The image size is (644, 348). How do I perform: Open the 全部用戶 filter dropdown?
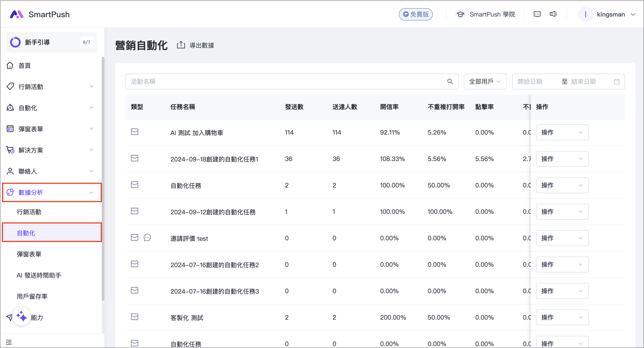[x=485, y=81]
